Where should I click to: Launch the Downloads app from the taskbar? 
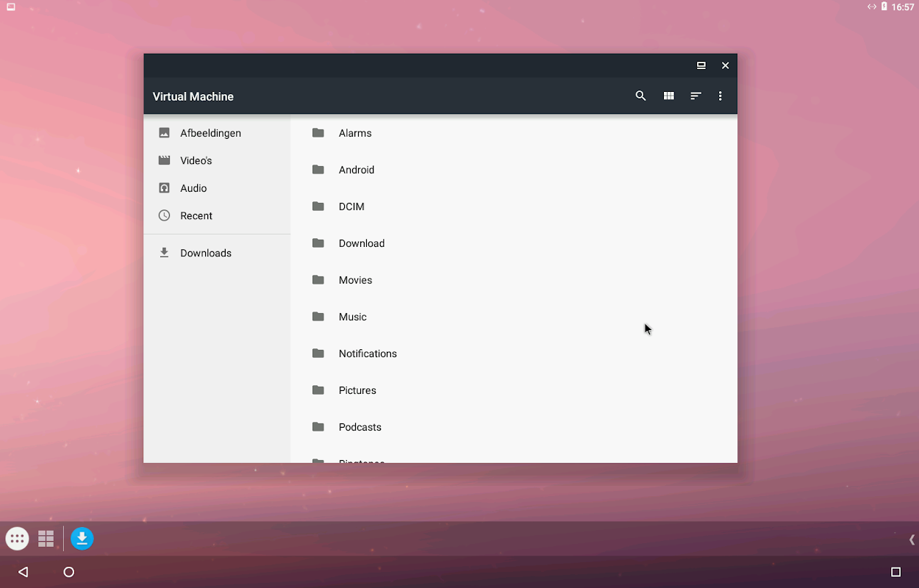pyautogui.click(x=82, y=538)
